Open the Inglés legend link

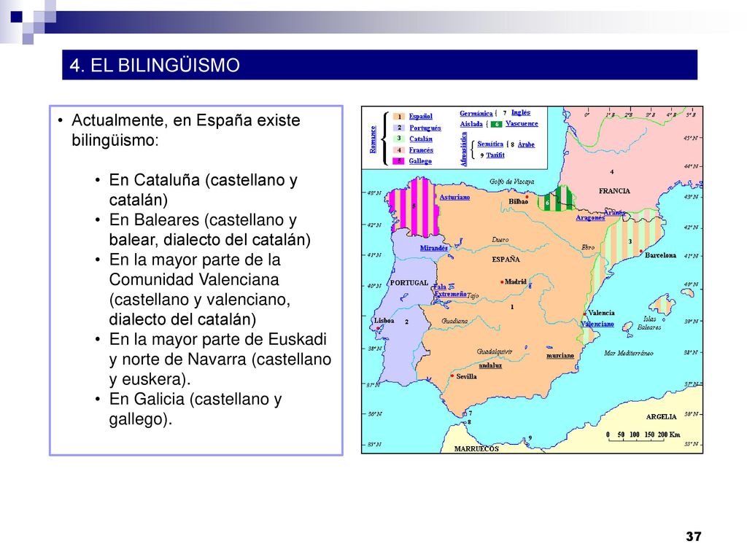pyautogui.click(x=521, y=112)
